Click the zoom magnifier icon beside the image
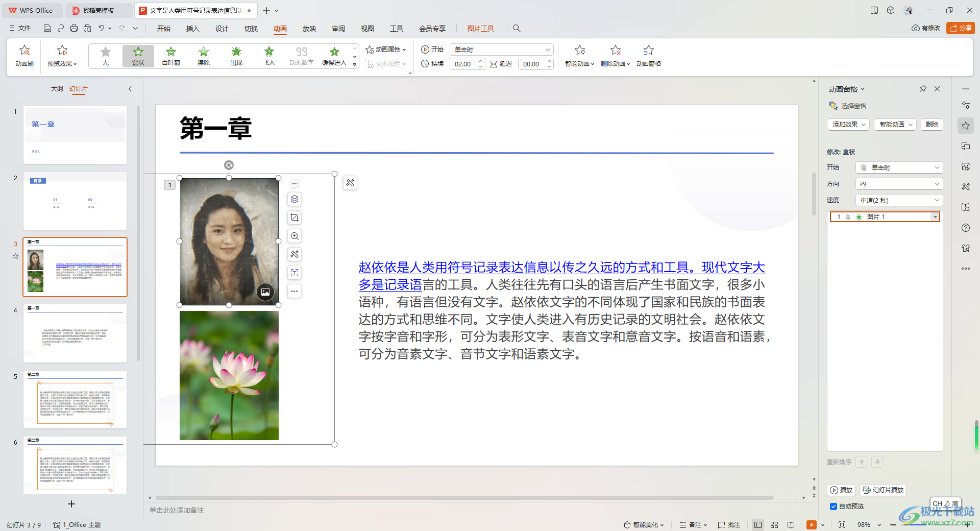The image size is (980, 531). click(x=295, y=236)
